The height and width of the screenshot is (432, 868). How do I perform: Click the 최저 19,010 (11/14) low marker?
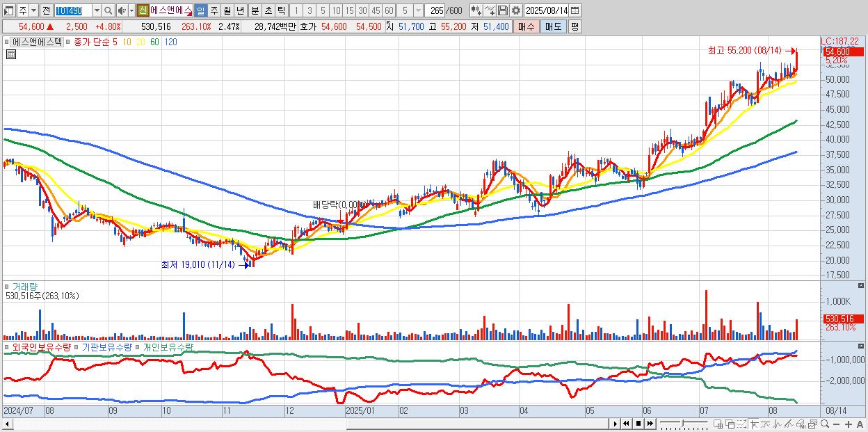coord(198,264)
